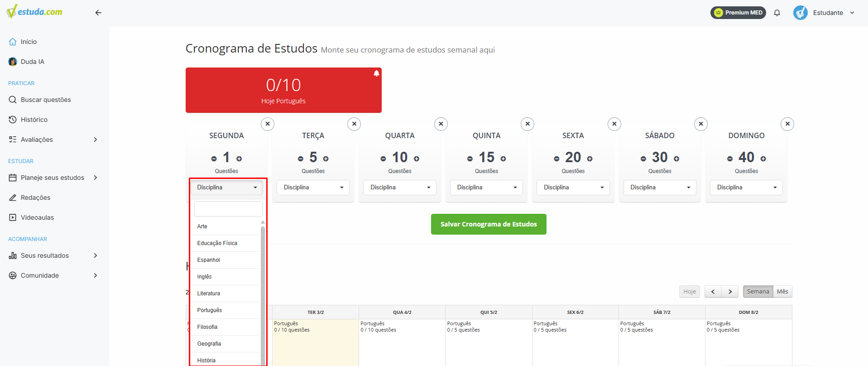Open Terça Disciplina dropdown
Image resolution: width=868 pixels, height=366 pixels.
pos(313,188)
